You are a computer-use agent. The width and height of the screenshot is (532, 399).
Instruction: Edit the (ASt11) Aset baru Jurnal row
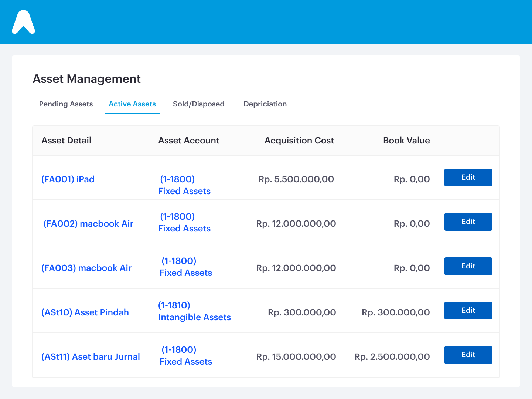coord(468,355)
